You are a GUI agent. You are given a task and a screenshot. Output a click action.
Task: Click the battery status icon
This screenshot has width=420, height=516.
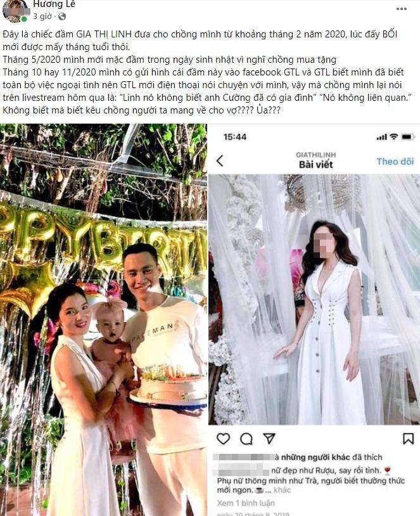click(408, 136)
